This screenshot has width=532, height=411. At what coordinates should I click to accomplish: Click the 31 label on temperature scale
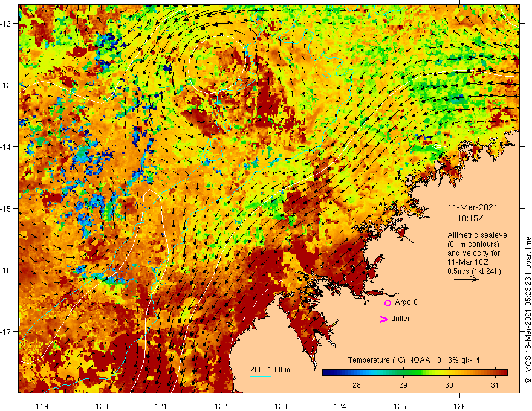[x=495, y=386]
